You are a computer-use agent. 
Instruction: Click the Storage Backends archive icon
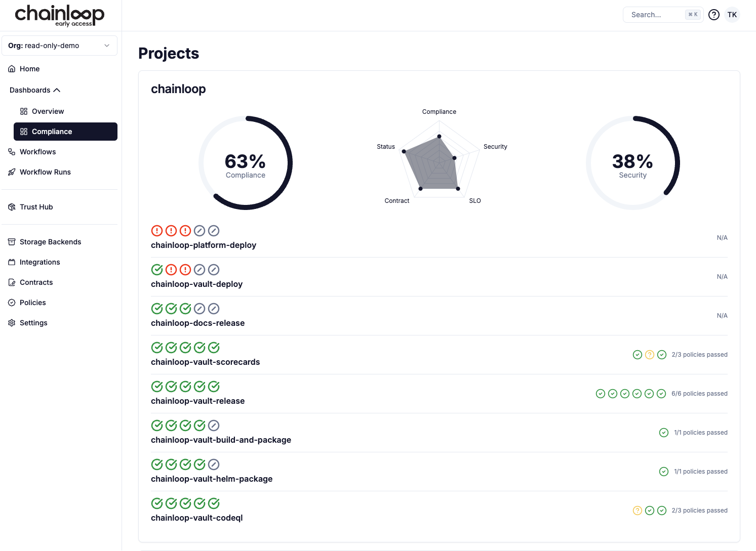[x=12, y=242]
